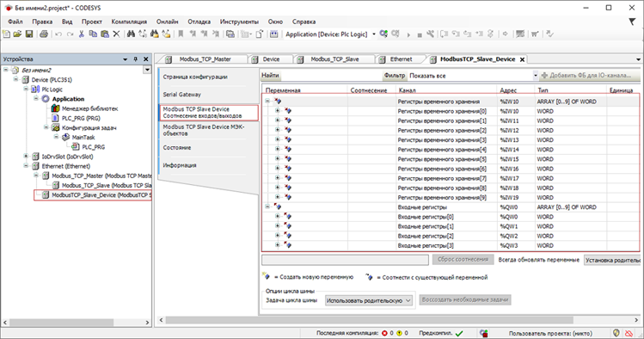Screen dimensions: 644x339
Task: Switch to the Ethernet editor tab
Action: (401, 59)
